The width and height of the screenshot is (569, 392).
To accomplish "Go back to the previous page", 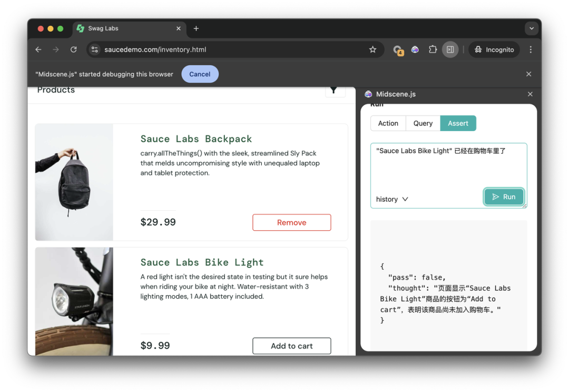I will (38, 50).
